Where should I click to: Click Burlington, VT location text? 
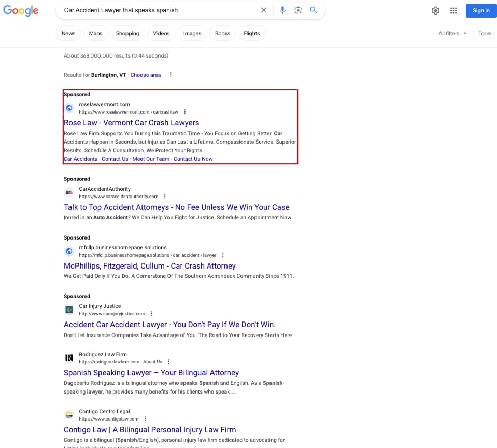coord(108,75)
